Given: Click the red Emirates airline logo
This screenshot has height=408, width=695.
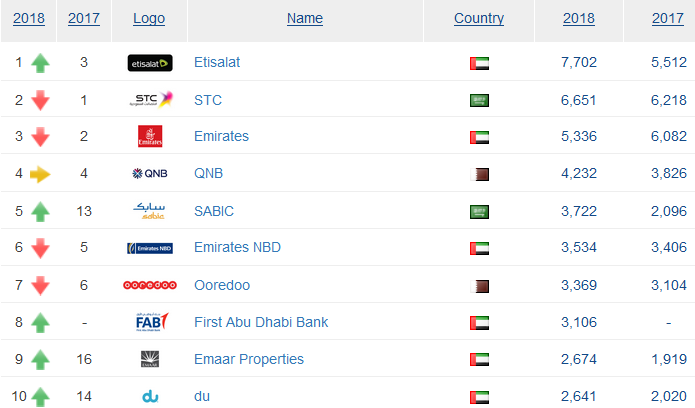Looking at the screenshot, I should pos(150,136).
